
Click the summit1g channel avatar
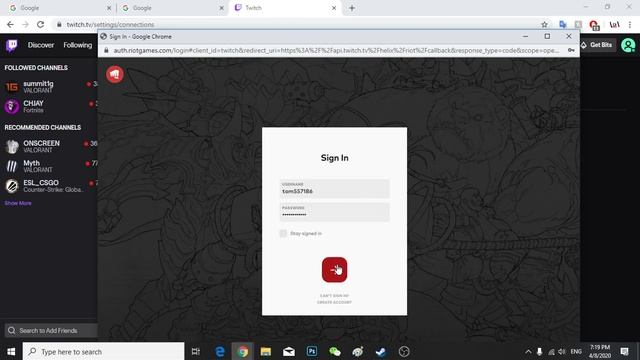[12, 87]
